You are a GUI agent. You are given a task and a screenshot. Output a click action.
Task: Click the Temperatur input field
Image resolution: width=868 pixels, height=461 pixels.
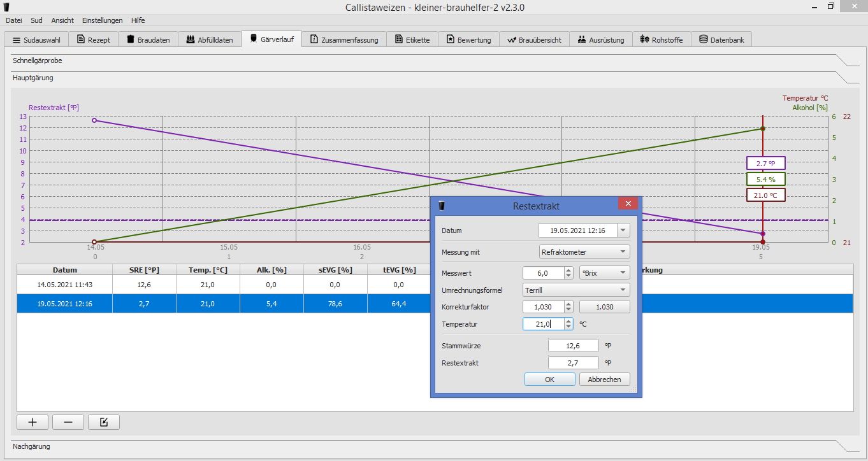pyautogui.click(x=544, y=324)
